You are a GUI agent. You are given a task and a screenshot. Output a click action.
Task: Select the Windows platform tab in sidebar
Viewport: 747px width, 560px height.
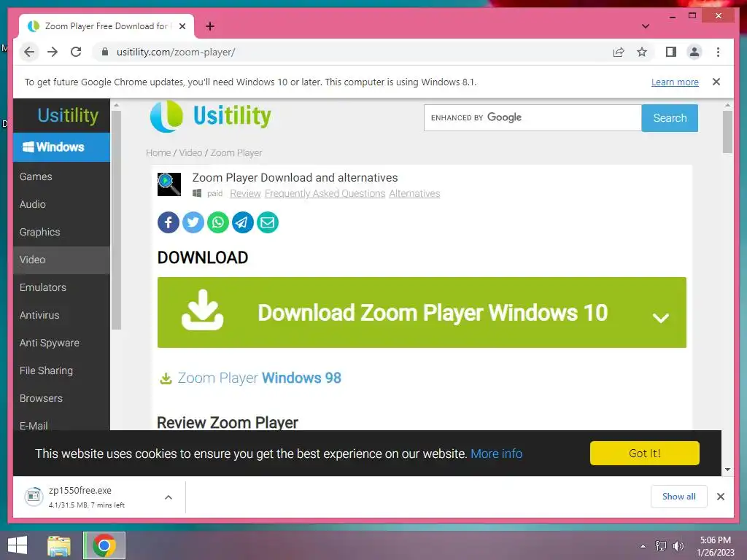[x=61, y=147]
